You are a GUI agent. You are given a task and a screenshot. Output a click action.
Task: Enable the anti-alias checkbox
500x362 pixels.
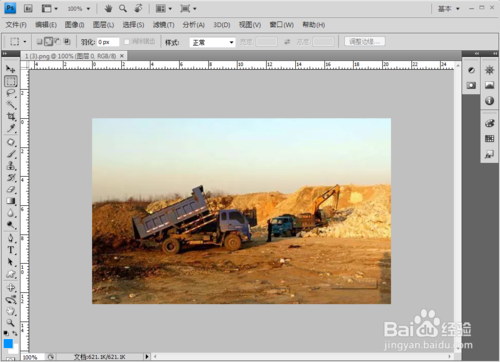(127, 42)
